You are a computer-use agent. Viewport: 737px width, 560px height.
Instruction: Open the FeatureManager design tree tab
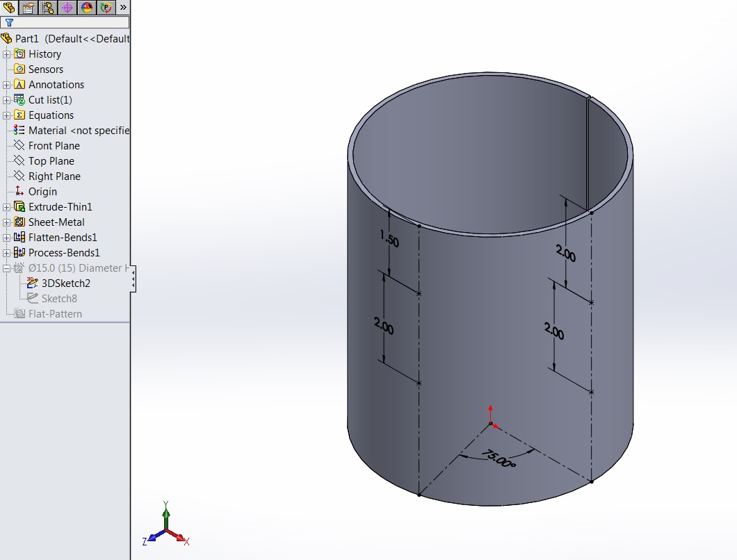click(8, 8)
